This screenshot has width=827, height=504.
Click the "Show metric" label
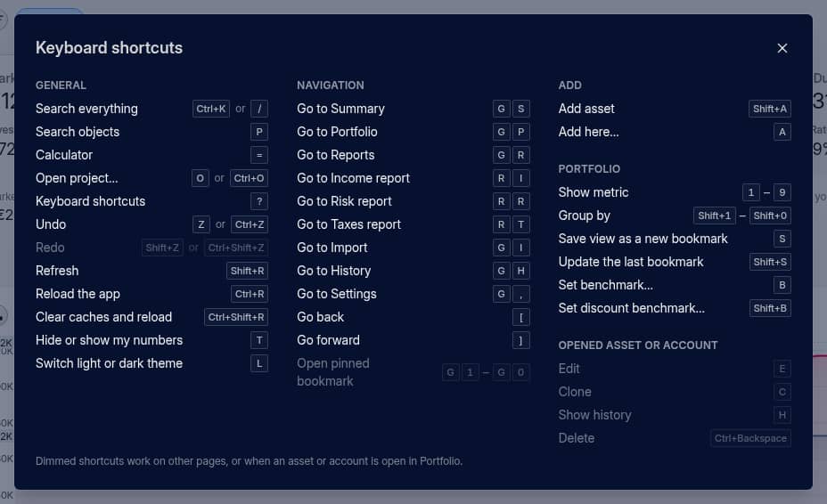pos(594,192)
